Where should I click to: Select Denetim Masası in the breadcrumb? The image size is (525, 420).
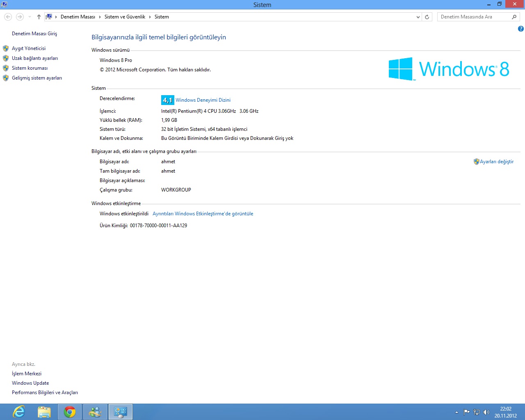click(x=78, y=17)
